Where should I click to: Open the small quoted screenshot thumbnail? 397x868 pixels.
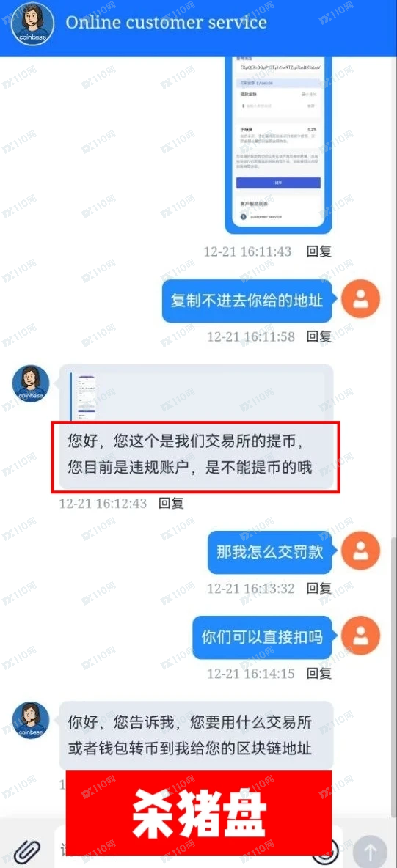87,397
